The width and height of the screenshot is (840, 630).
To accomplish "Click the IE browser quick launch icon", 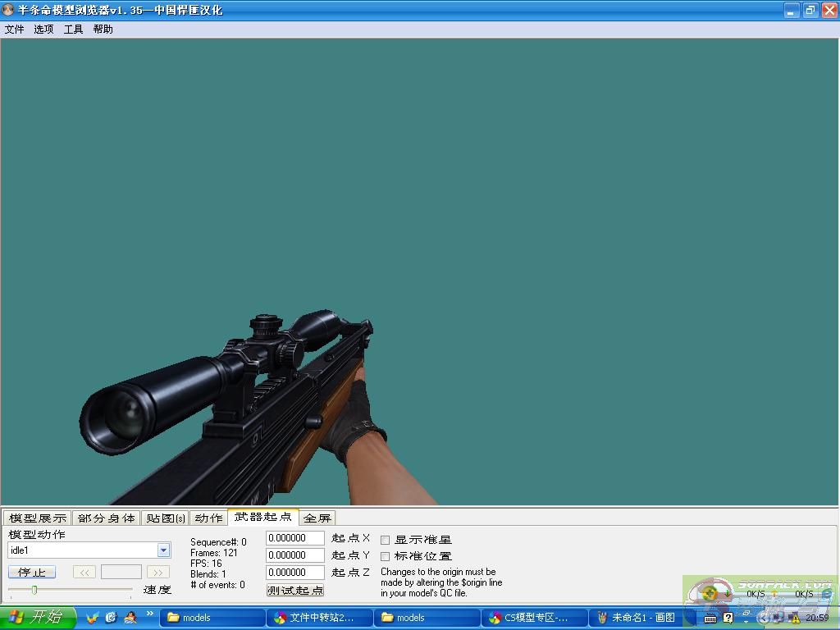I will coord(111,617).
